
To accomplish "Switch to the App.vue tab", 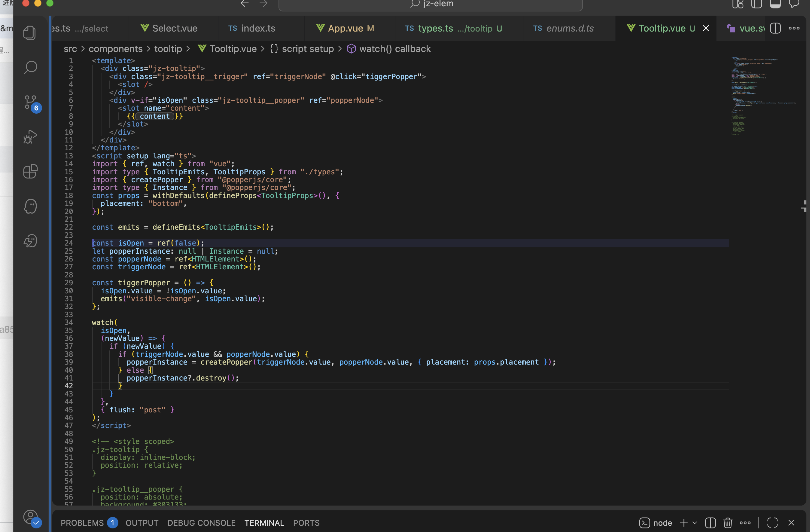I will click(x=345, y=28).
